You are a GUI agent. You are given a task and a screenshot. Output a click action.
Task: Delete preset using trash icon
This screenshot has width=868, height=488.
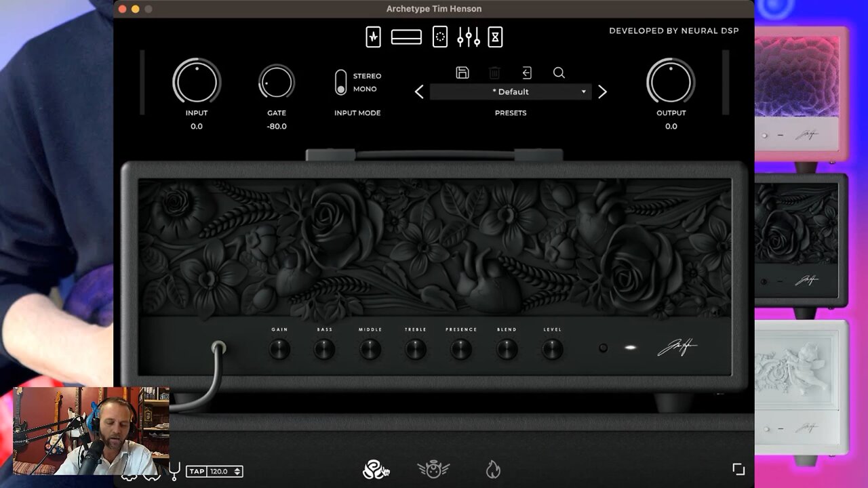pyautogui.click(x=494, y=73)
